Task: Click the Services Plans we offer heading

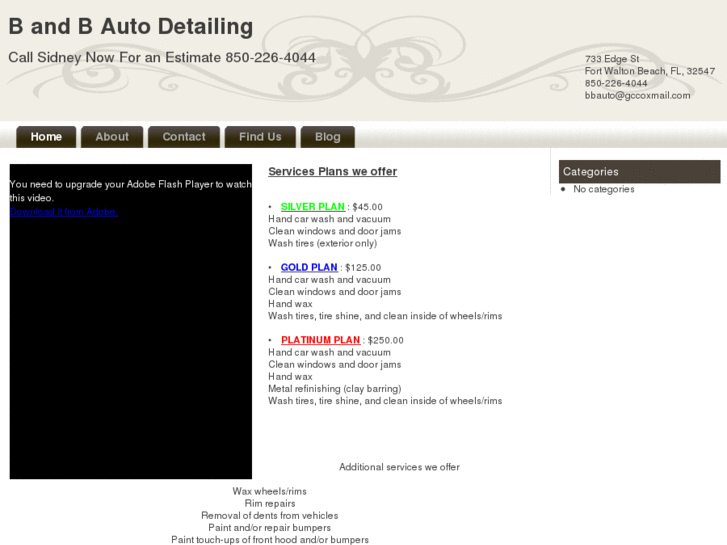Action: 332,172
